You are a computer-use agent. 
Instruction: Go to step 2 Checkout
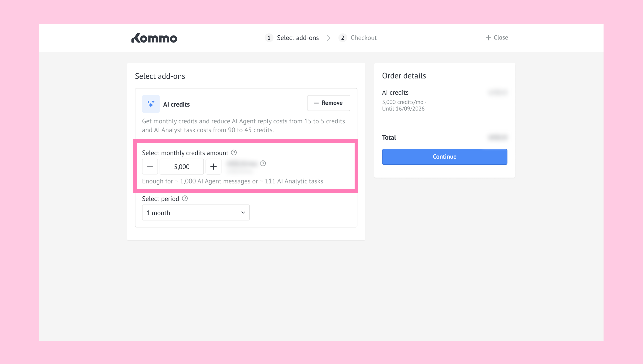pos(357,38)
